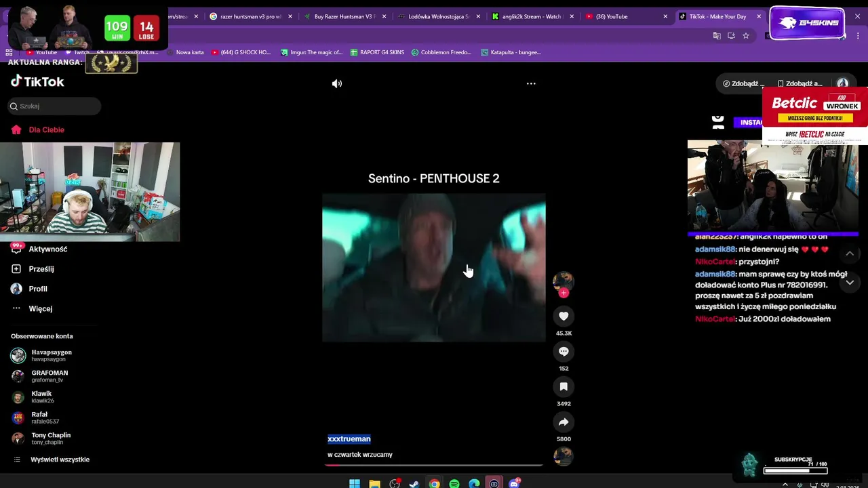Open Havapsaygon followed account

(x=42, y=355)
